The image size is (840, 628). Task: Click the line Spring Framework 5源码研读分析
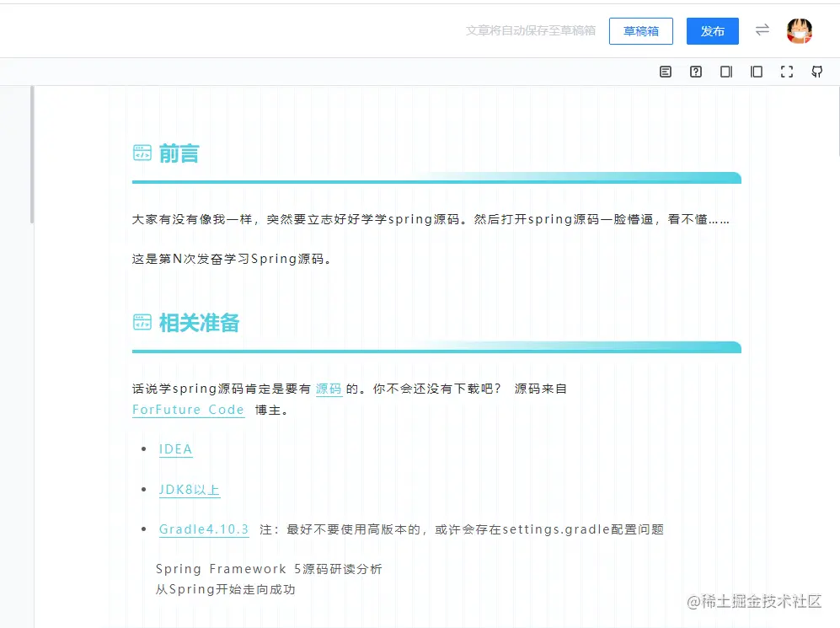(x=269, y=569)
